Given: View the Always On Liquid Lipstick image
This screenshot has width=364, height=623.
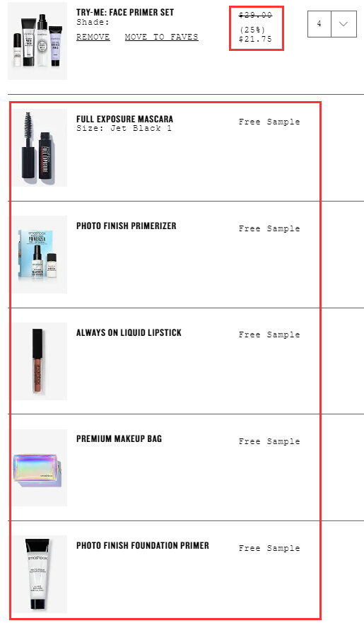Looking at the screenshot, I should click(39, 361).
